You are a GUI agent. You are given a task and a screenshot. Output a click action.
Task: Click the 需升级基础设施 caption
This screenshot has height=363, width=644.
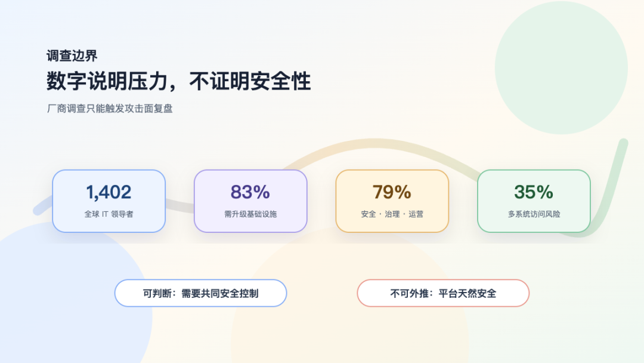pos(250,214)
